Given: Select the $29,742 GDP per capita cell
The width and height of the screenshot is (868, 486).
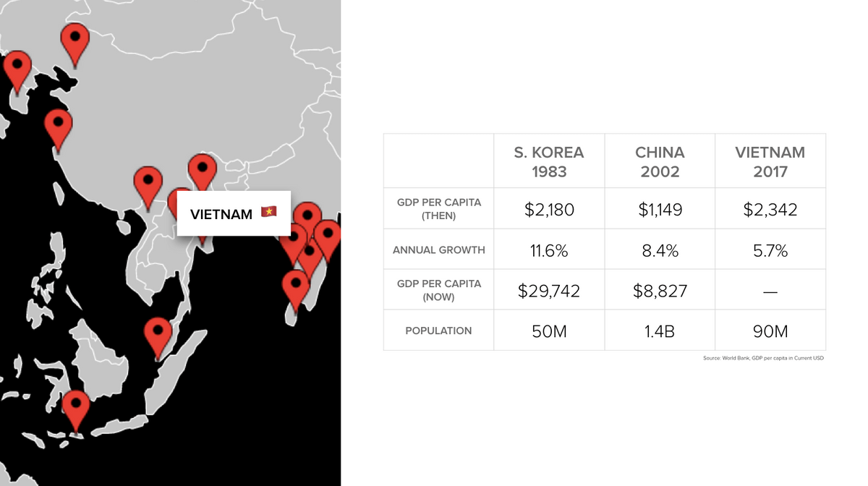Looking at the screenshot, I should [549, 291].
